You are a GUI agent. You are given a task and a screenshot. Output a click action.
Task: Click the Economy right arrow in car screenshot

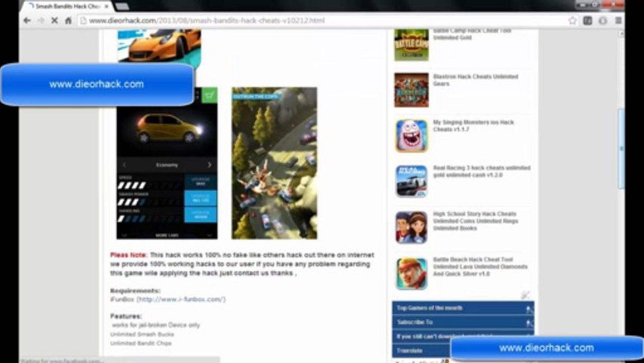coord(209,165)
